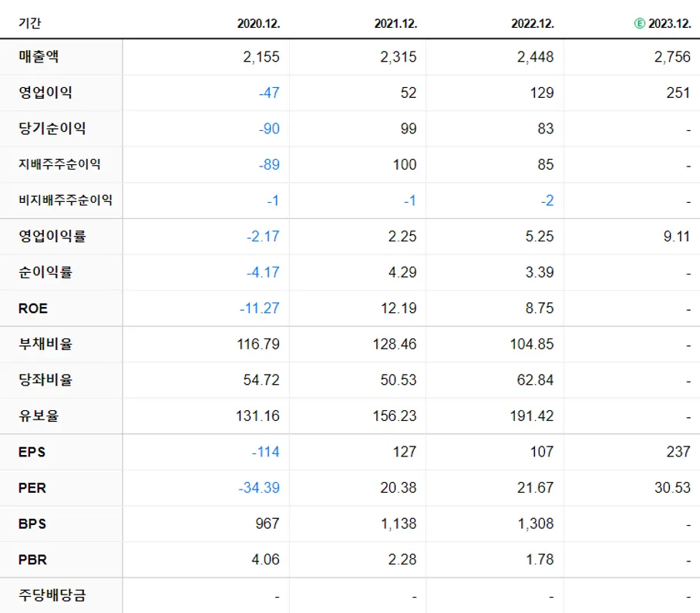The image size is (700, 613).
Task: Select 지배주주순이익 value 85
Action: pyautogui.click(x=546, y=165)
